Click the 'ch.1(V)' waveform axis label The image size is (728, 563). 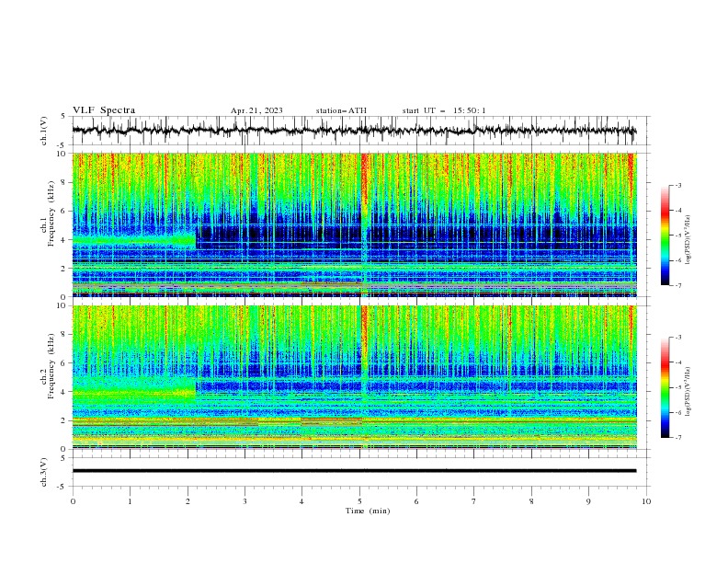click(44, 131)
